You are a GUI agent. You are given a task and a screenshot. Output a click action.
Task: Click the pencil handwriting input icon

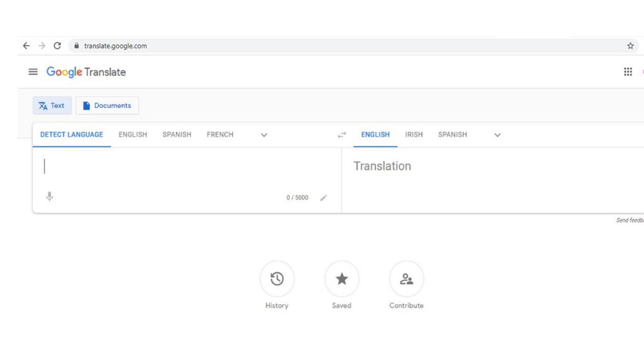coord(324,197)
